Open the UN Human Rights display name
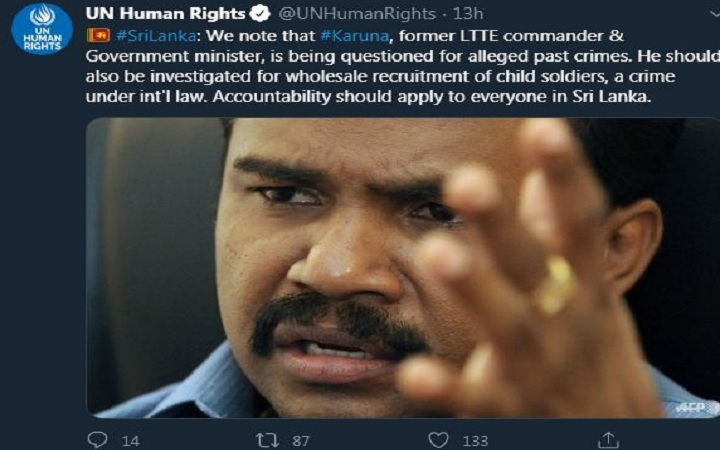Image resolution: width=720 pixels, height=450 pixels. tap(165, 14)
